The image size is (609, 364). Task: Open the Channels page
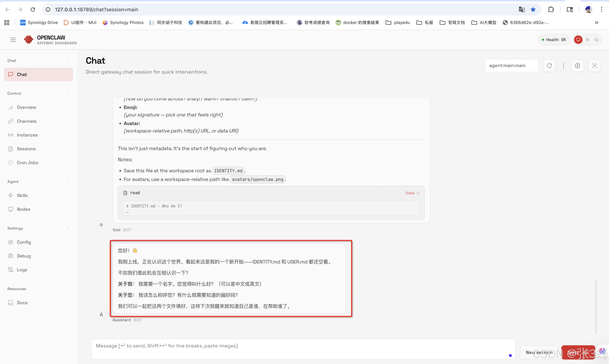point(26,121)
